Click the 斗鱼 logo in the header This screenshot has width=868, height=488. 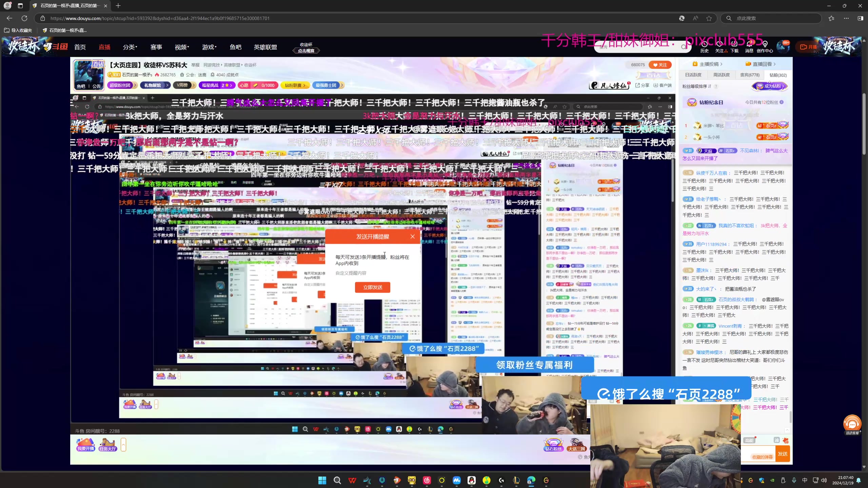point(56,46)
